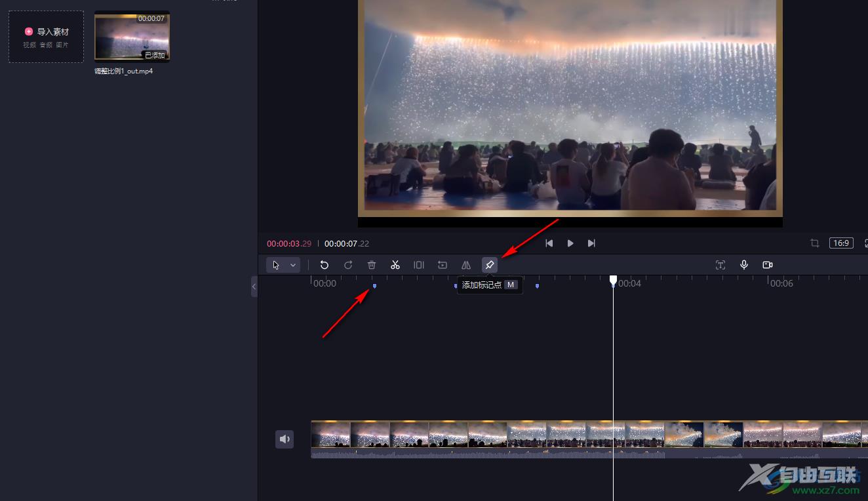The height and width of the screenshot is (501, 868).
Task: Click the first timeline marker near 00:00
Action: (374, 286)
